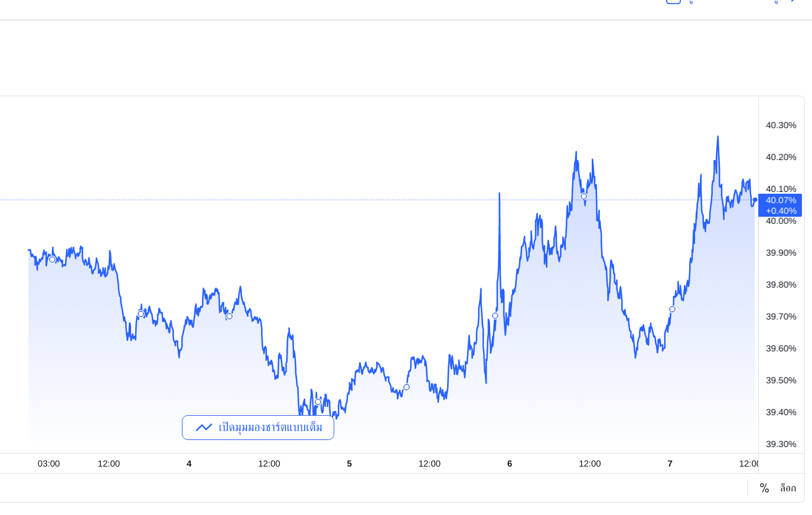Click the 03:00 time axis label
The image size is (812, 515).
click(x=48, y=464)
